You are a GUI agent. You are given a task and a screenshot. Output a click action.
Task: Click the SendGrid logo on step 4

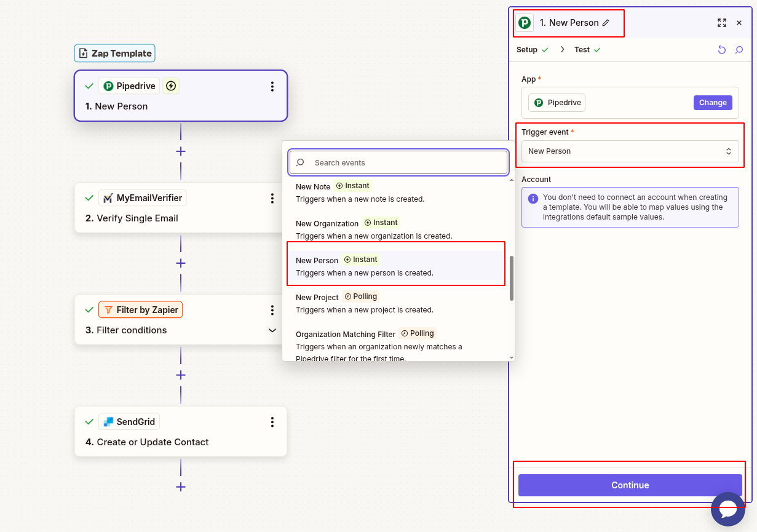108,421
